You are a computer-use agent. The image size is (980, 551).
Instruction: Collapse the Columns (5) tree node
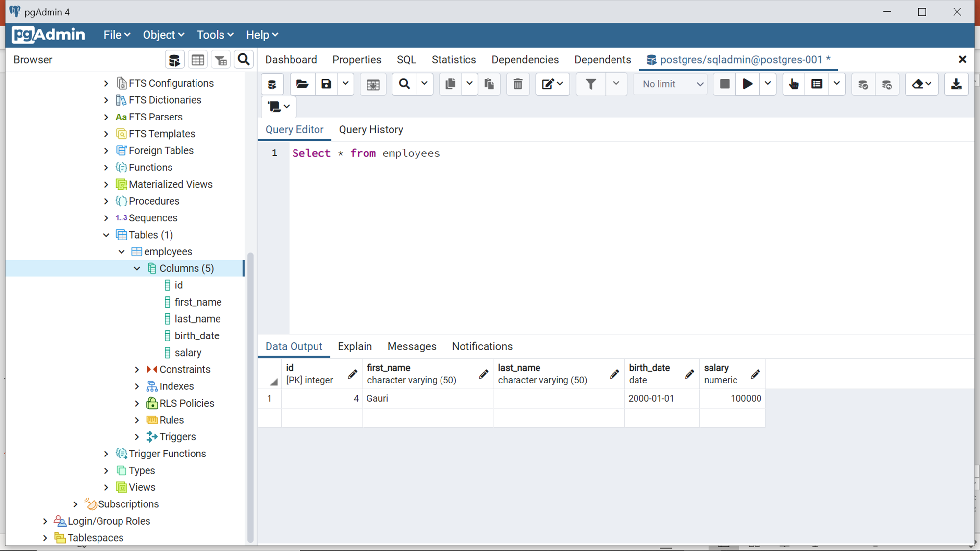(137, 268)
